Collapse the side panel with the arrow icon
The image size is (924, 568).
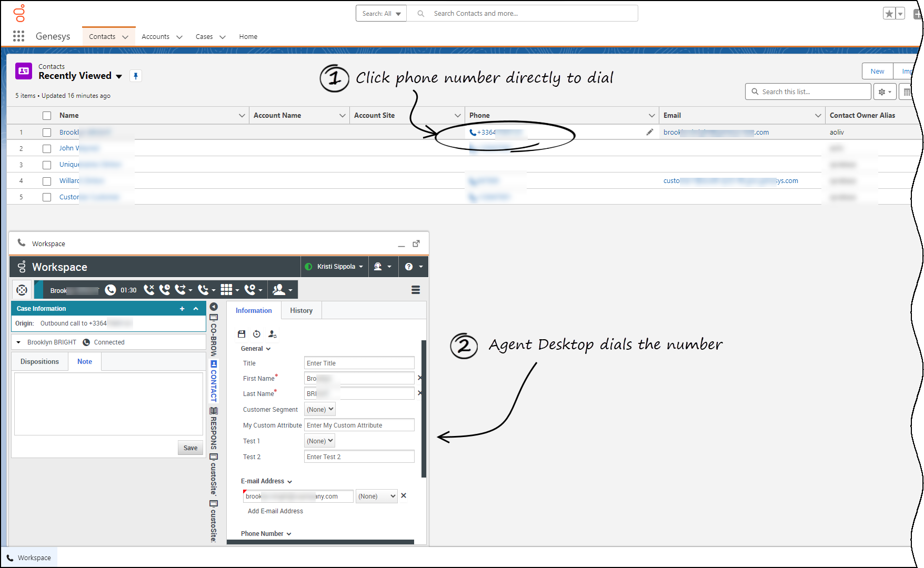click(214, 307)
